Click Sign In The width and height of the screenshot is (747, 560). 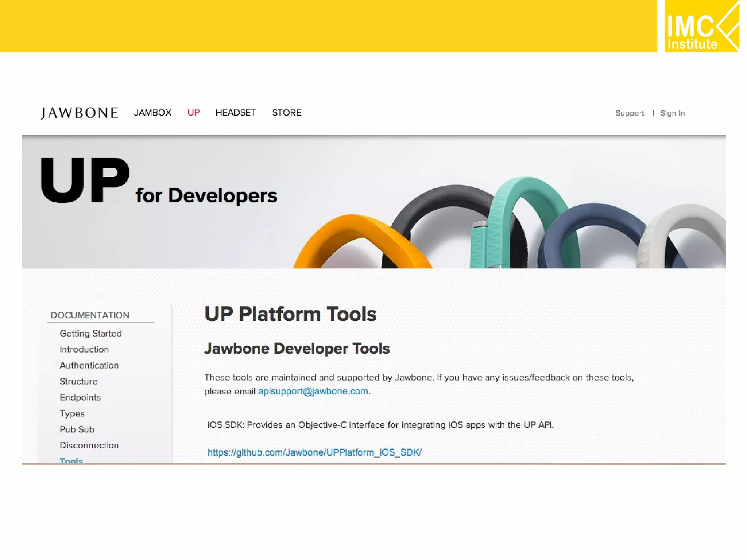point(672,113)
